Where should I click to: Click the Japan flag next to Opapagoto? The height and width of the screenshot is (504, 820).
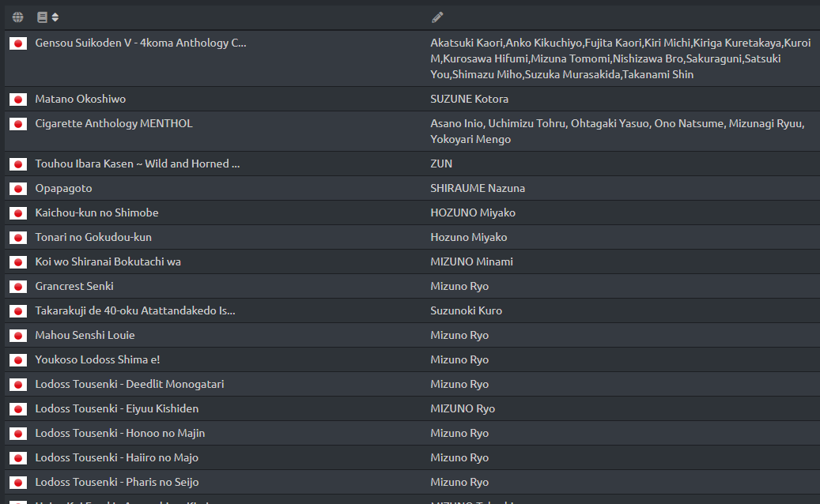click(x=18, y=189)
